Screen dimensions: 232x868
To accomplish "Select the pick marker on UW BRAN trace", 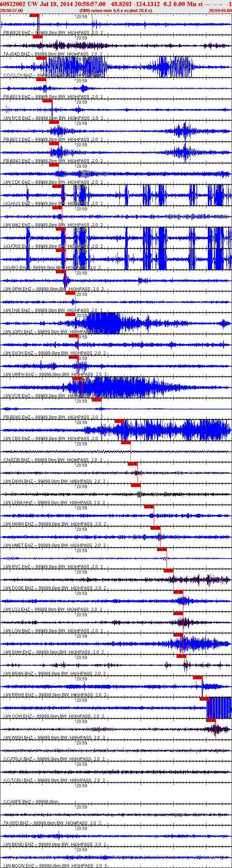I will tap(181, 656).
